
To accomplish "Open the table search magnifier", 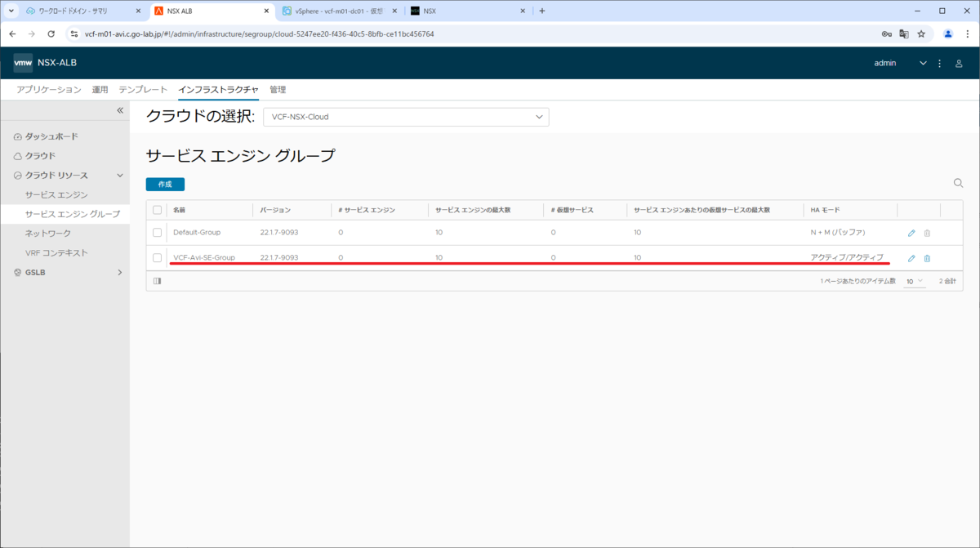I will coord(959,183).
